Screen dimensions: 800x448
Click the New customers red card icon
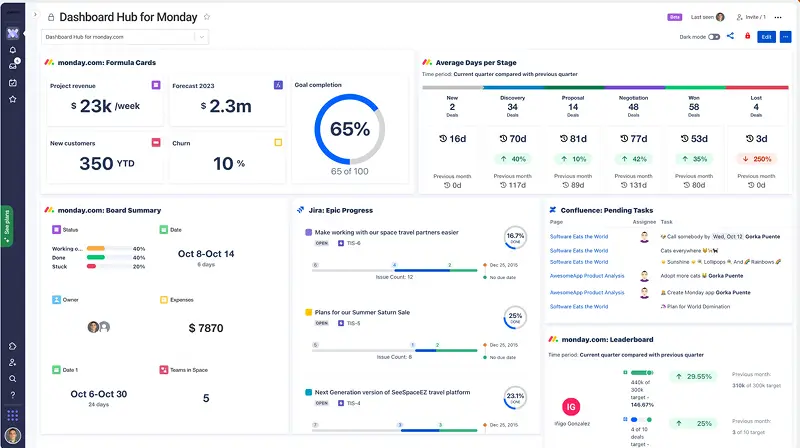(x=156, y=142)
